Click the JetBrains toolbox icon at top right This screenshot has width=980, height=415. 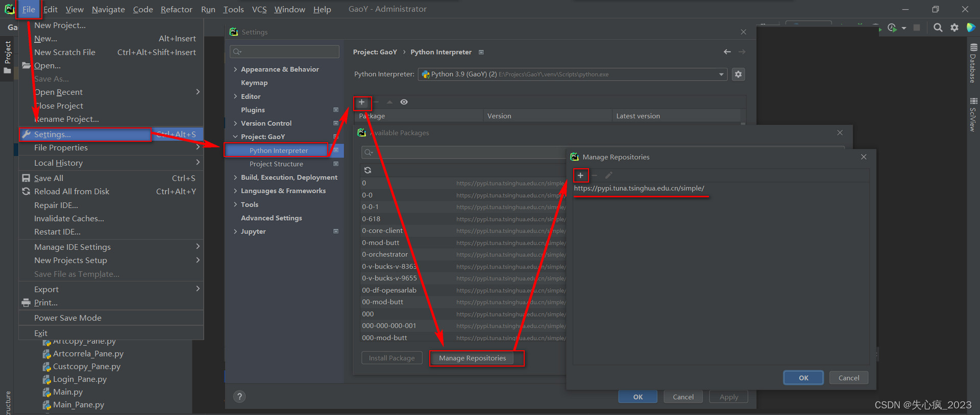click(x=971, y=28)
